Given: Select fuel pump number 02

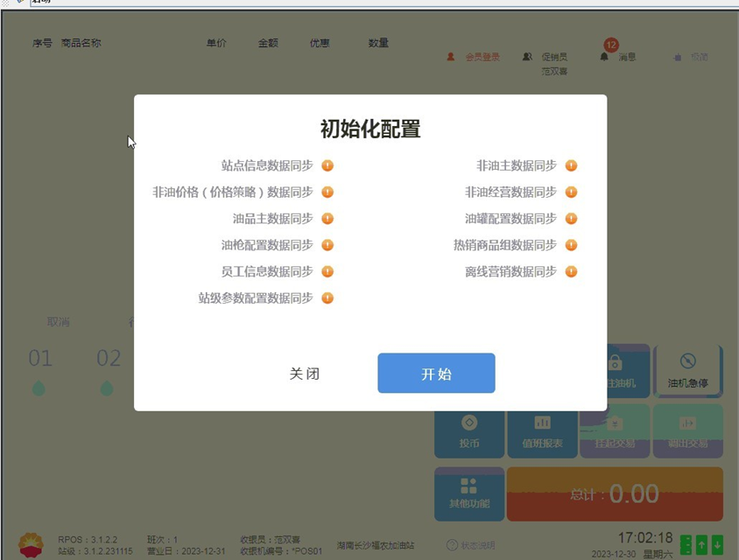Looking at the screenshot, I should (109, 369).
